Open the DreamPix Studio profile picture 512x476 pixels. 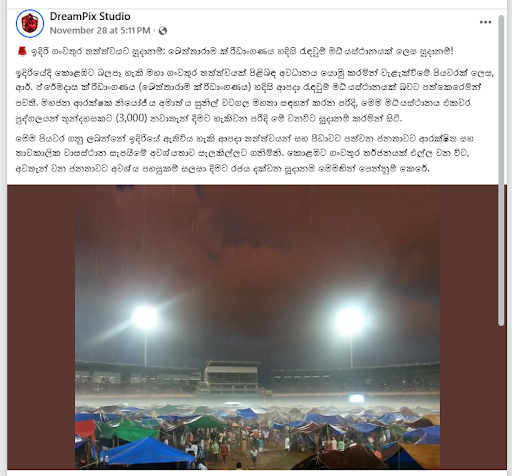pyautogui.click(x=30, y=23)
